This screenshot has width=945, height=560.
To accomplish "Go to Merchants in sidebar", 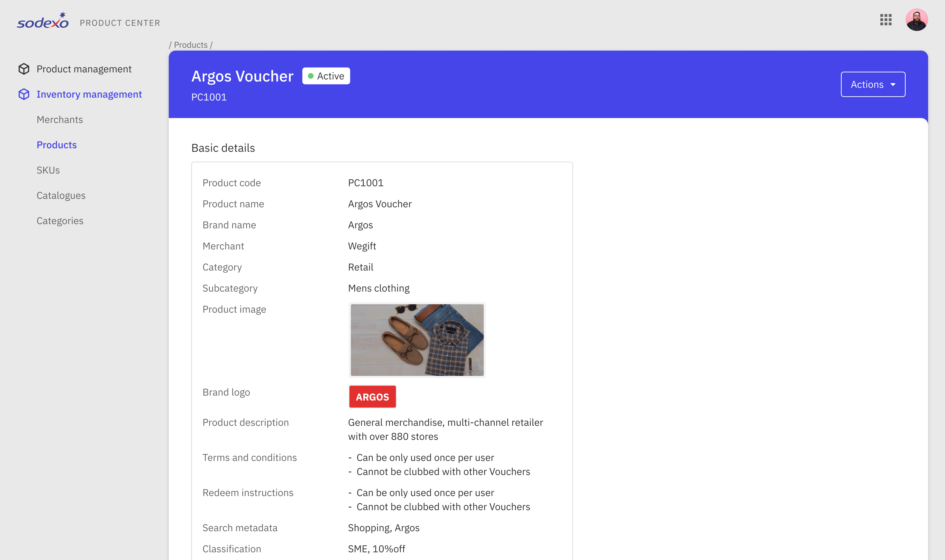I will tap(60, 120).
